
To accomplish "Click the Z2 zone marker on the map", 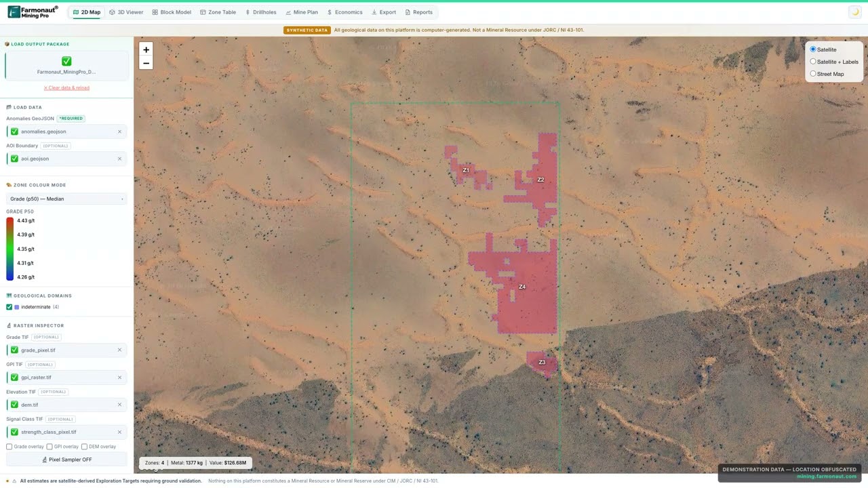I will coord(540,180).
